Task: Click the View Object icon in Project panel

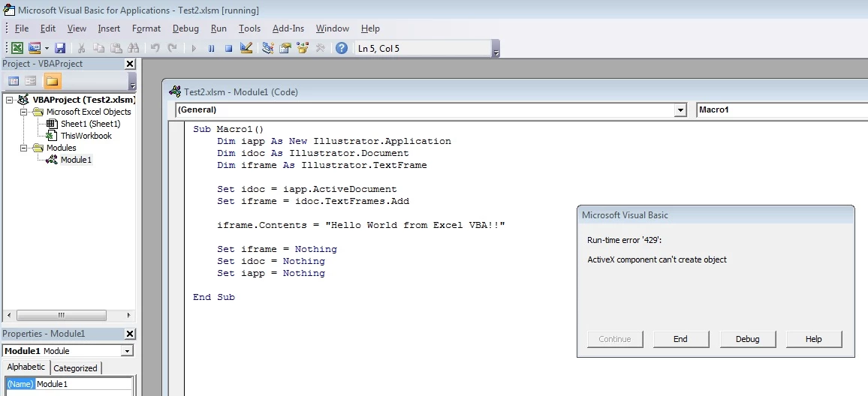Action: tap(31, 81)
